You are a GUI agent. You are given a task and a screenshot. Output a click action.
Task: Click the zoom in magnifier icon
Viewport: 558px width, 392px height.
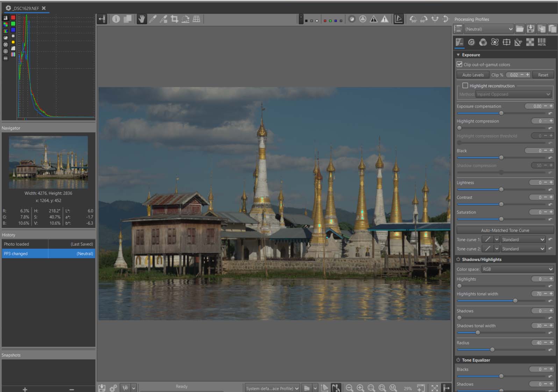(360, 388)
